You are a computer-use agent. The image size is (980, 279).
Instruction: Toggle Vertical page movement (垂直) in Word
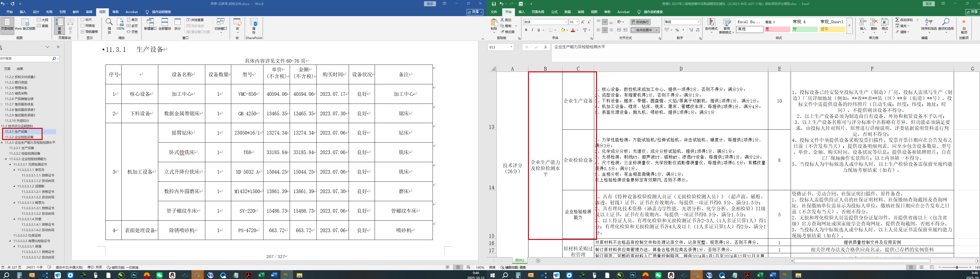coord(59,26)
